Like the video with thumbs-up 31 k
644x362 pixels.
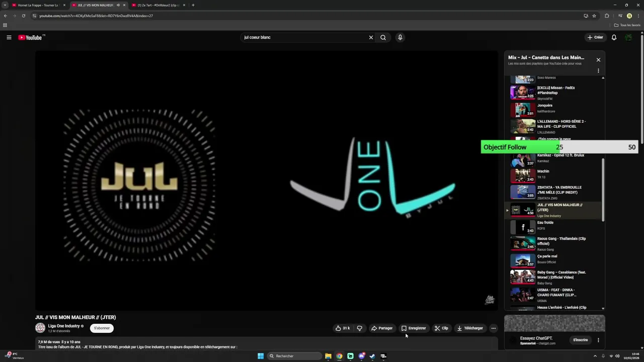pyautogui.click(x=343, y=328)
